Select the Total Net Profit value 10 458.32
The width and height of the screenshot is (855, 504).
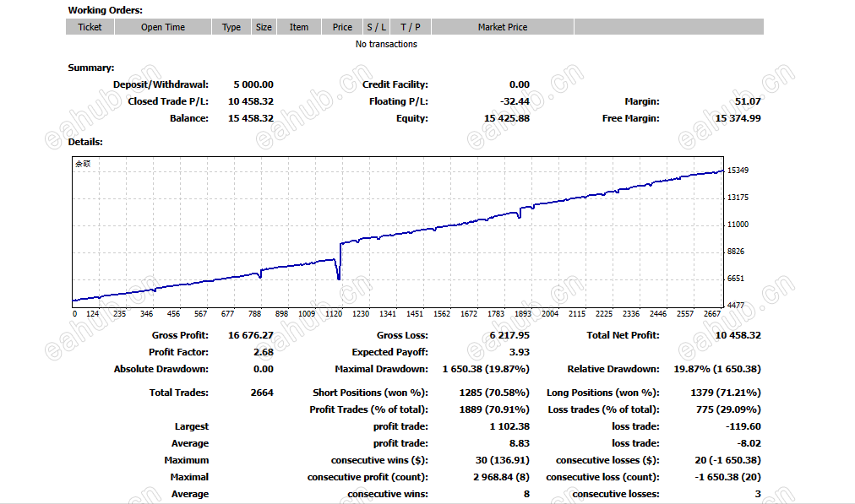[738, 335]
